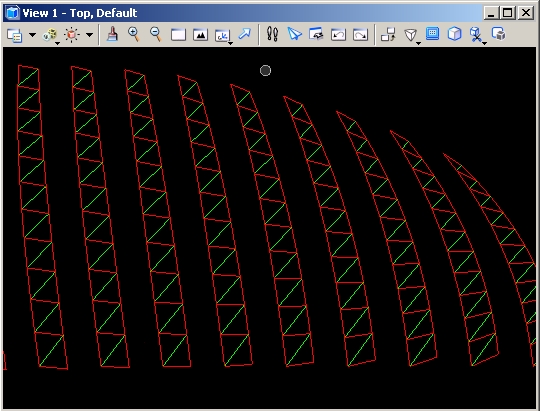Click the Update View brush icon
The image size is (540, 411).
pyautogui.click(x=112, y=34)
